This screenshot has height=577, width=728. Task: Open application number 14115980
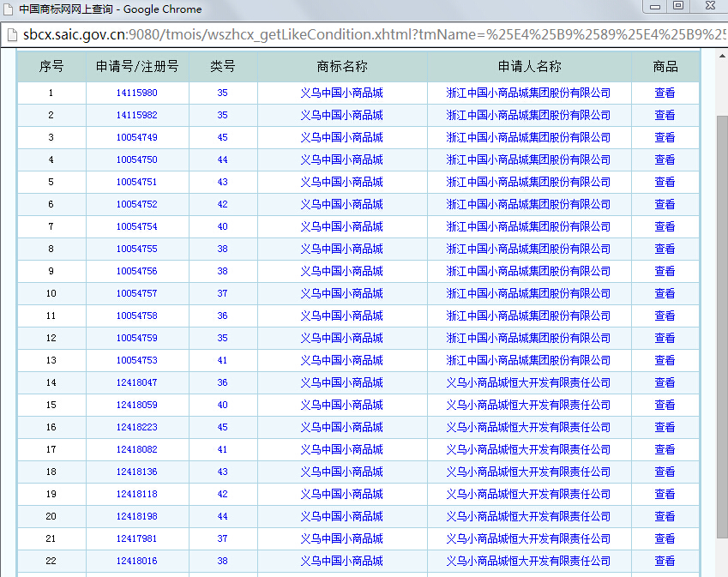137,93
